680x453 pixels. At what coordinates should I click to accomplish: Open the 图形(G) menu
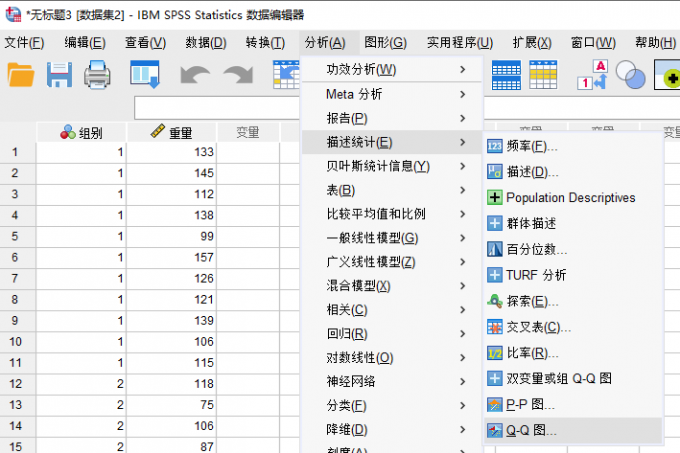[x=386, y=42]
